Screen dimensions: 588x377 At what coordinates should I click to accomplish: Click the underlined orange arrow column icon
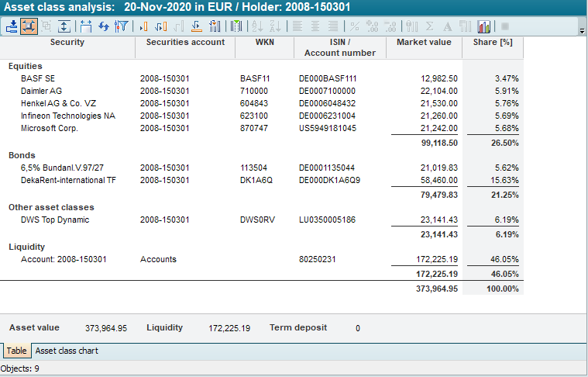197,26
